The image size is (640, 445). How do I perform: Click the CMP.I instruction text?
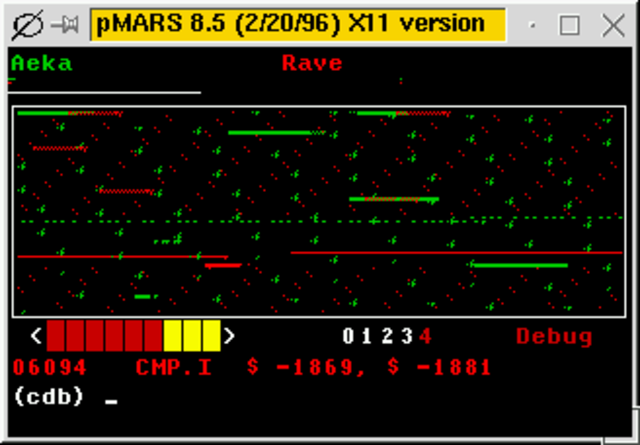pyautogui.click(x=174, y=367)
